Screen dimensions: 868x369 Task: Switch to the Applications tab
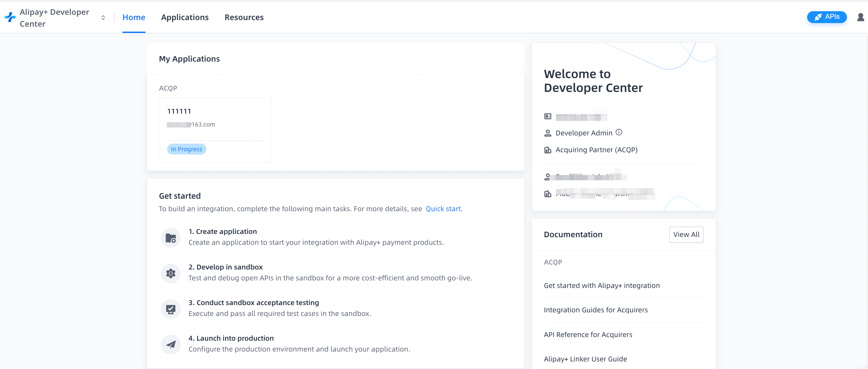(185, 17)
